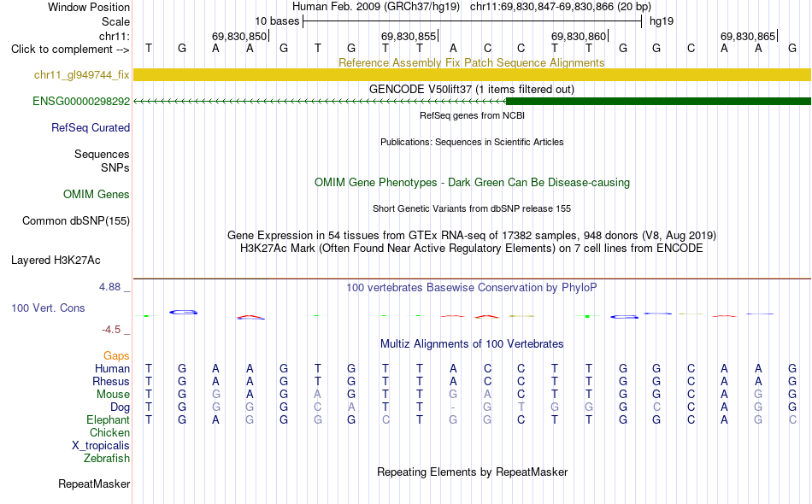Open the RefSeq Curated track label
The height and width of the screenshot is (504, 812).
click(x=91, y=128)
